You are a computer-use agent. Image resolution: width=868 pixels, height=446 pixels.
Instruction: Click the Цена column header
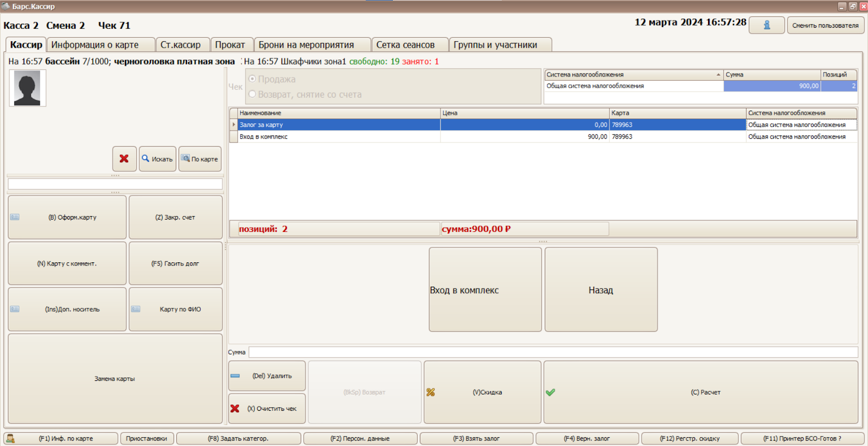point(525,113)
